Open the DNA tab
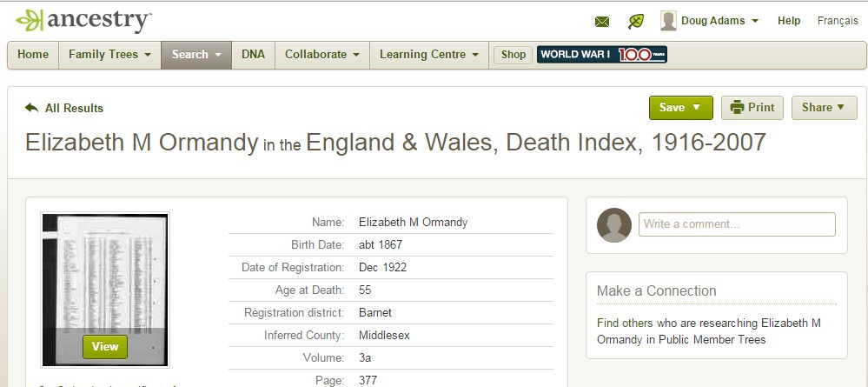The height and width of the screenshot is (387, 868). pyautogui.click(x=253, y=54)
